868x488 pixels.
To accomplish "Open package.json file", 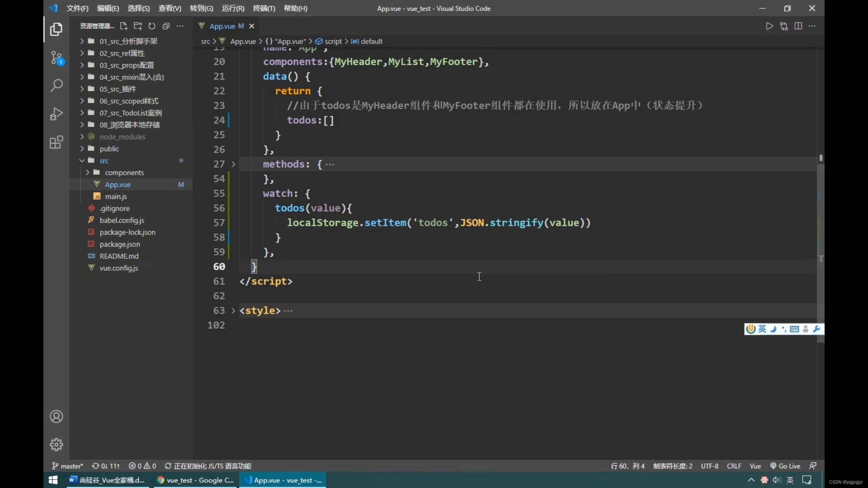I will 131,244.
